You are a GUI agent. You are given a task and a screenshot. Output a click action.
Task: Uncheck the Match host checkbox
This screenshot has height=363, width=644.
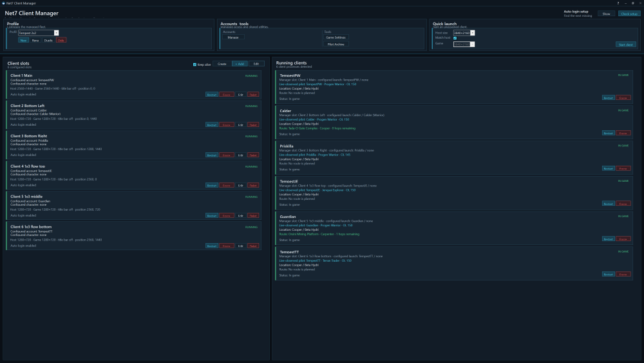pyautogui.click(x=455, y=38)
